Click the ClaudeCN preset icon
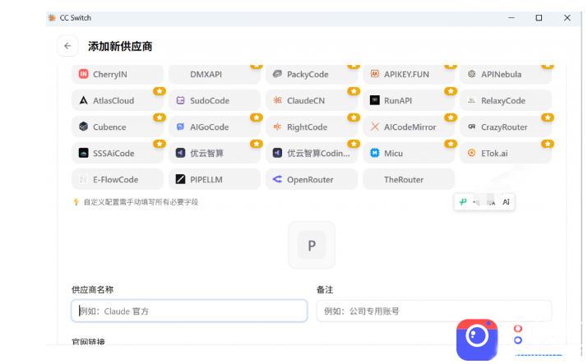 277,100
